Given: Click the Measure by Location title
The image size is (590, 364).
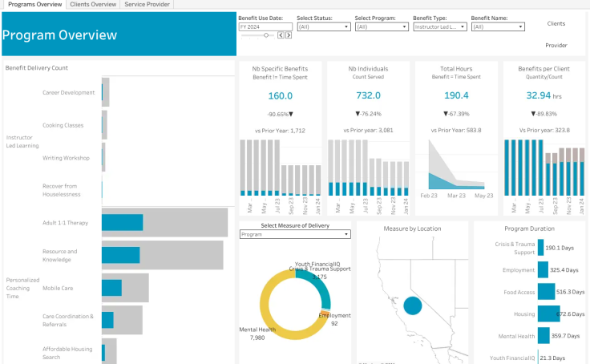Looking at the screenshot, I should [412, 229].
